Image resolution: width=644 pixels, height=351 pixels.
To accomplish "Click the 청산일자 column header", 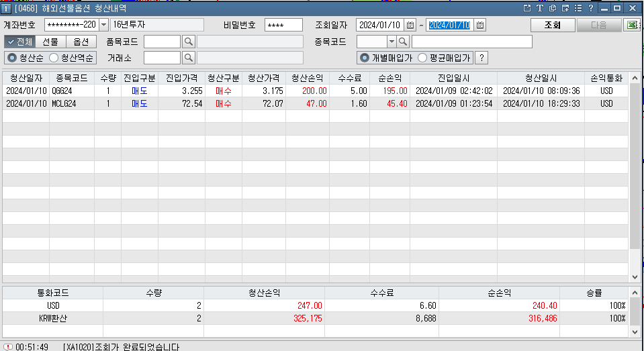I will click(26, 78).
